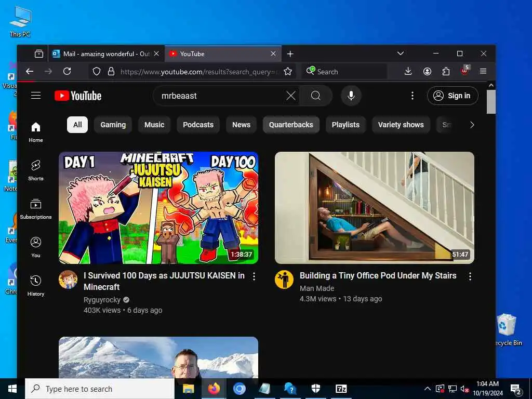Open Firefox View tab icon
This screenshot has height=399, width=532.
pyautogui.click(x=38, y=54)
